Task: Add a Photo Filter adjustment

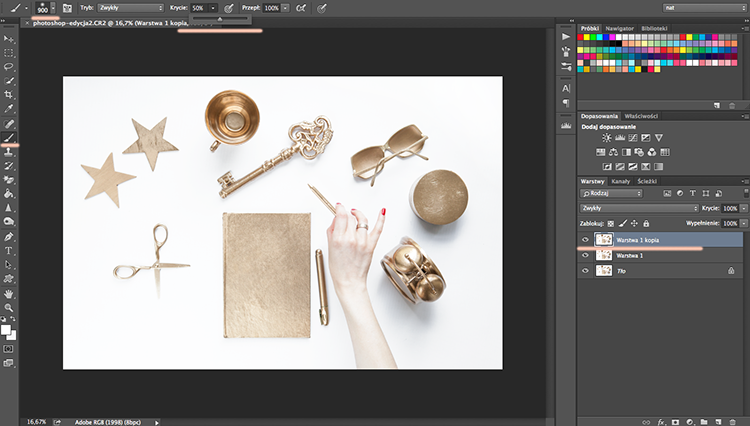Action: click(639, 152)
